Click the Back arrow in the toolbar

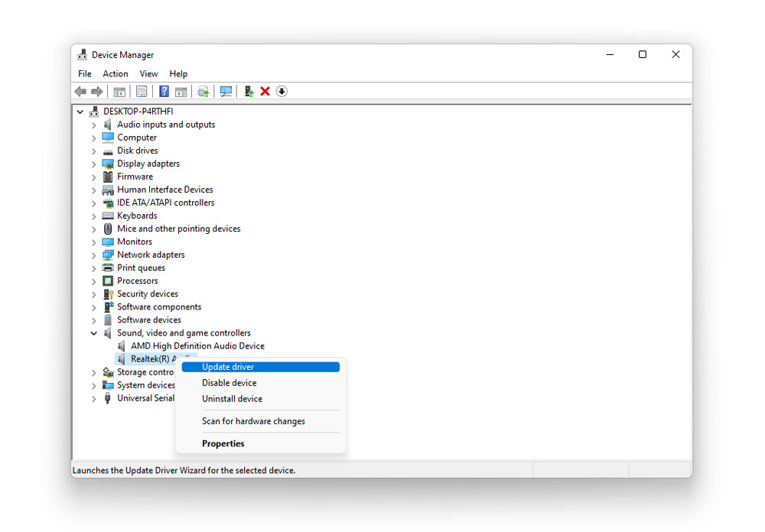[x=80, y=91]
